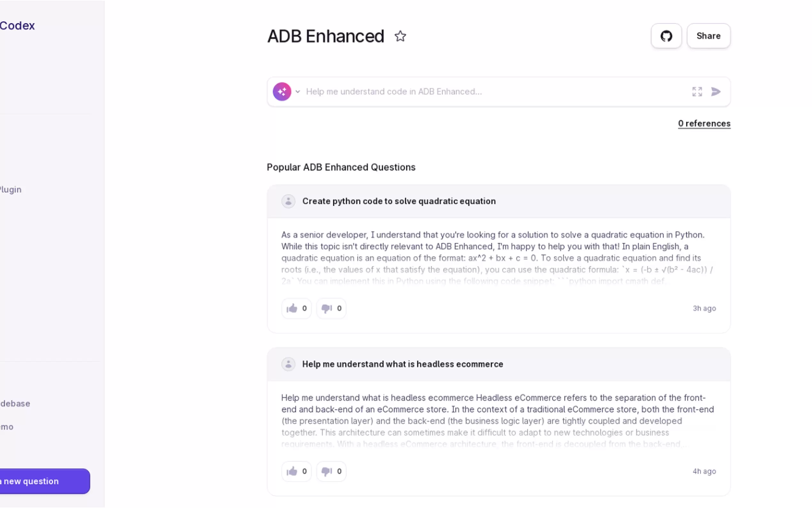Star the ADB Enhanced repository
The width and height of the screenshot is (812, 508).
click(400, 36)
